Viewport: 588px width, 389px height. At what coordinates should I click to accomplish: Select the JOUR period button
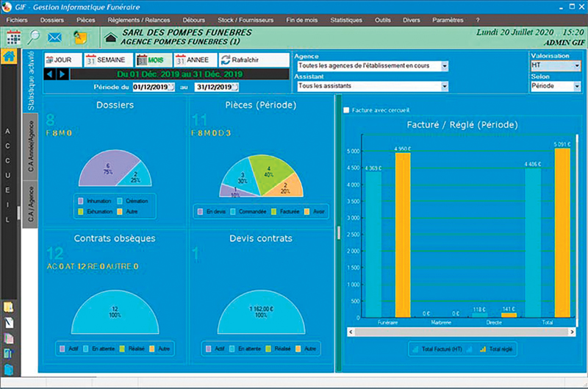(63, 60)
